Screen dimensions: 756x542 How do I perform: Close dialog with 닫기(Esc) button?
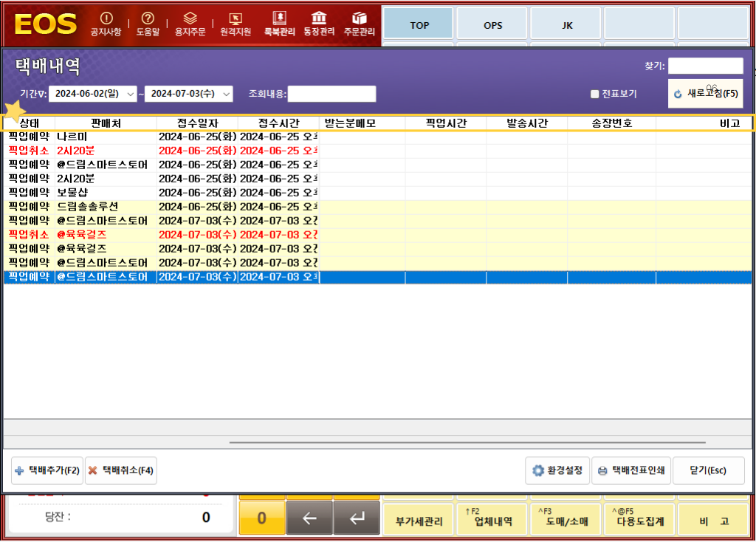tap(708, 470)
